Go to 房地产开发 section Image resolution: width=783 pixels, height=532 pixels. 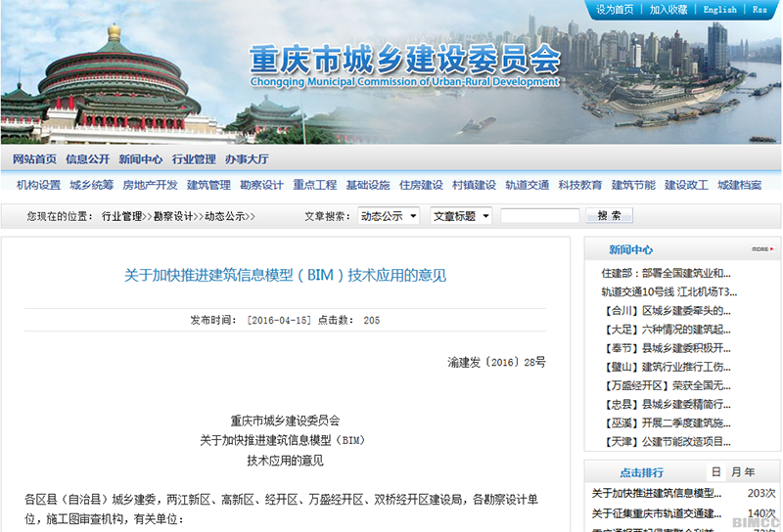click(x=150, y=185)
